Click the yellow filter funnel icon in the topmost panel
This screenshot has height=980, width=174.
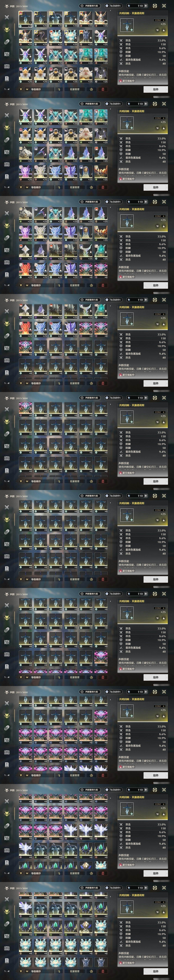point(21,89)
